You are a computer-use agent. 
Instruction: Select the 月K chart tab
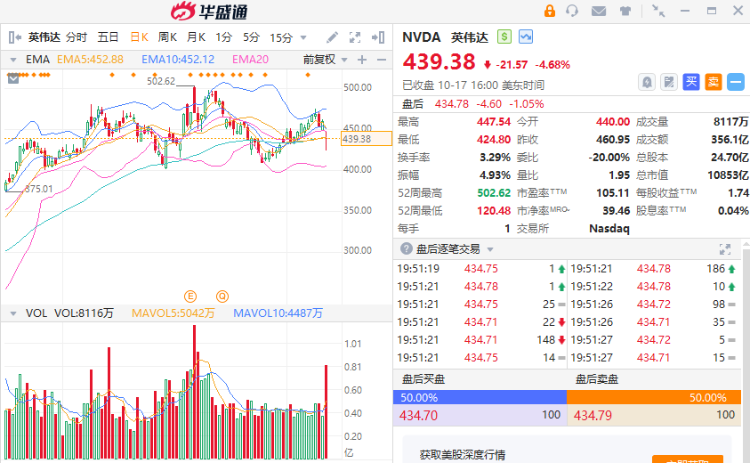pos(196,37)
